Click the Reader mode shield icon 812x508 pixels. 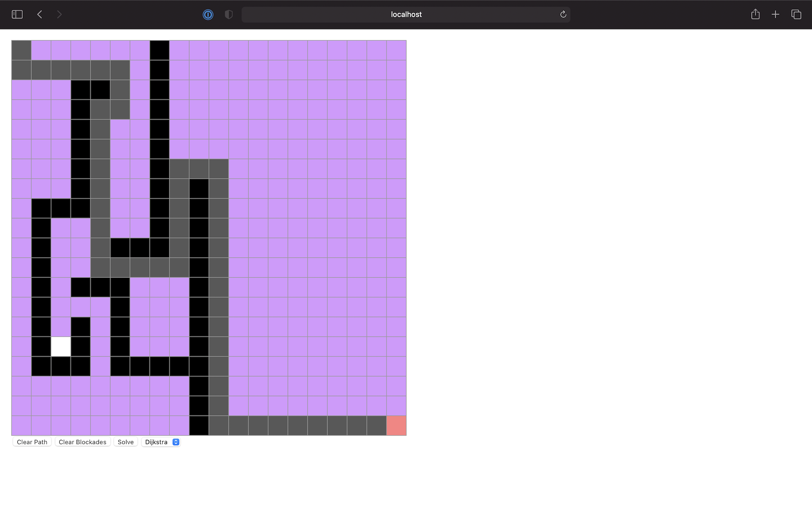click(228, 14)
